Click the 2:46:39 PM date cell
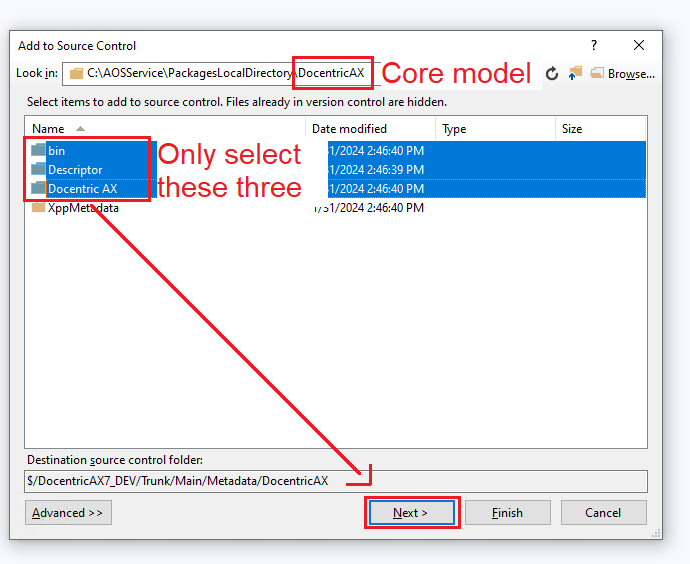Viewport: 690px width, 564px height. pos(376,170)
